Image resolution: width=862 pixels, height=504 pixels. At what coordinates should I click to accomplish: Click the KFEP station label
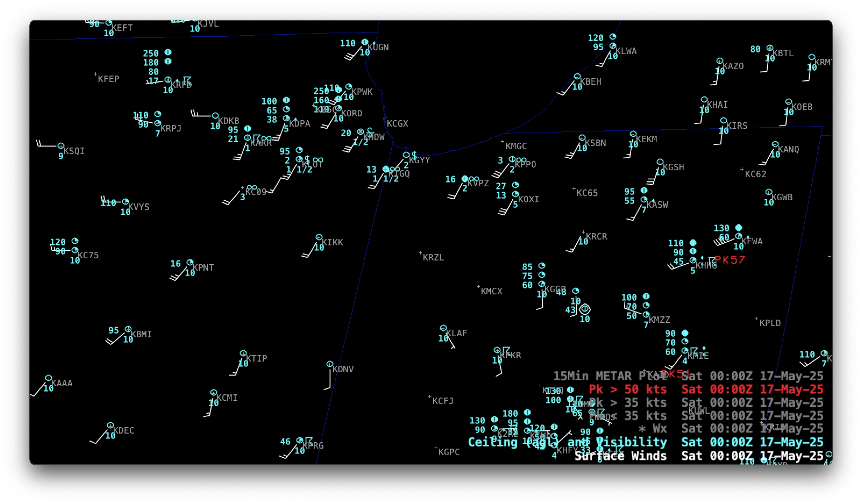point(109,79)
